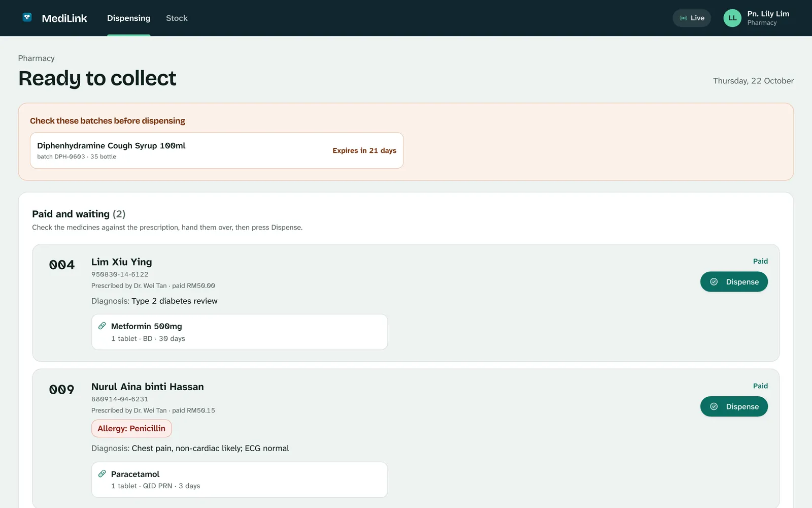The image size is (812, 508).
Task: Click the pill icon beside Metformin 500mg
Action: [x=102, y=326]
